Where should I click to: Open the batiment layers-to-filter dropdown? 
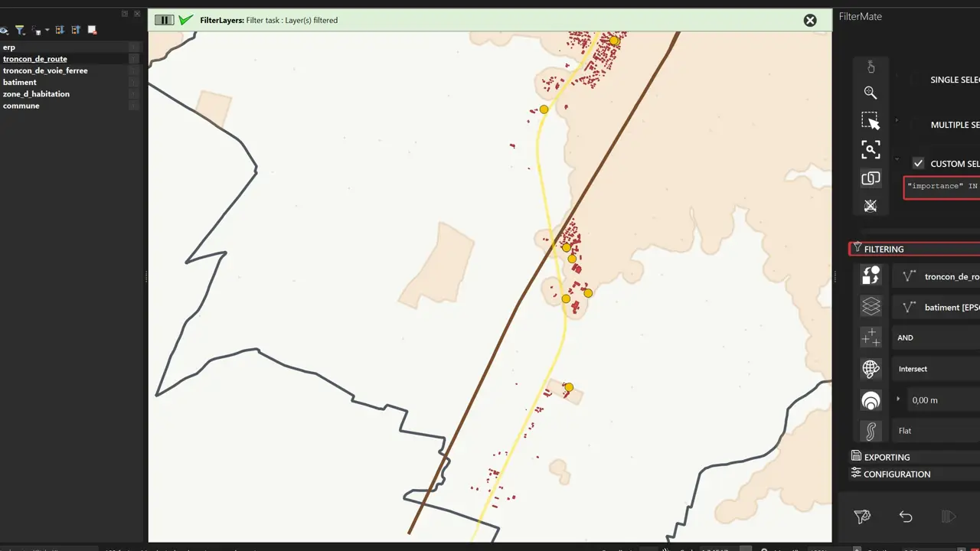click(936, 307)
